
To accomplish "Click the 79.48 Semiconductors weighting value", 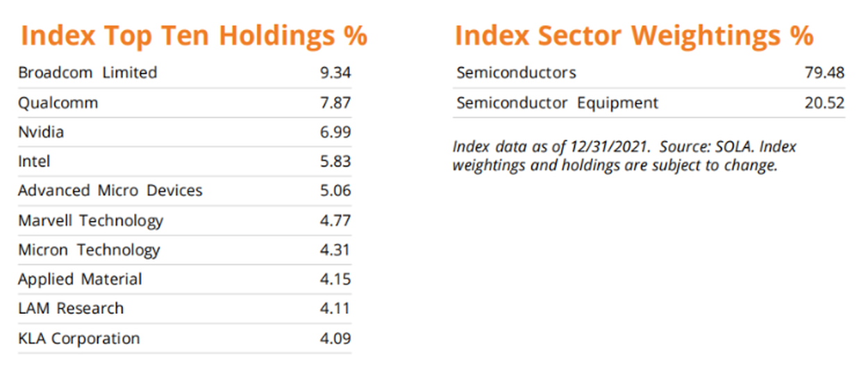I will (x=824, y=73).
